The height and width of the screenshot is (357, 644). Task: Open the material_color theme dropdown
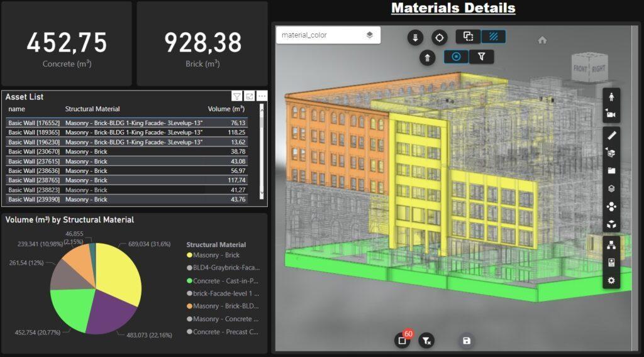coord(328,35)
